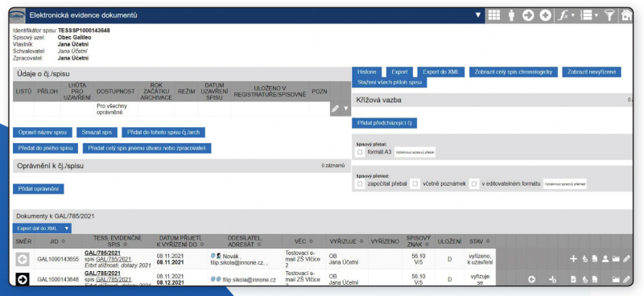Enable the formát A3 checkbox

tap(360, 152)
